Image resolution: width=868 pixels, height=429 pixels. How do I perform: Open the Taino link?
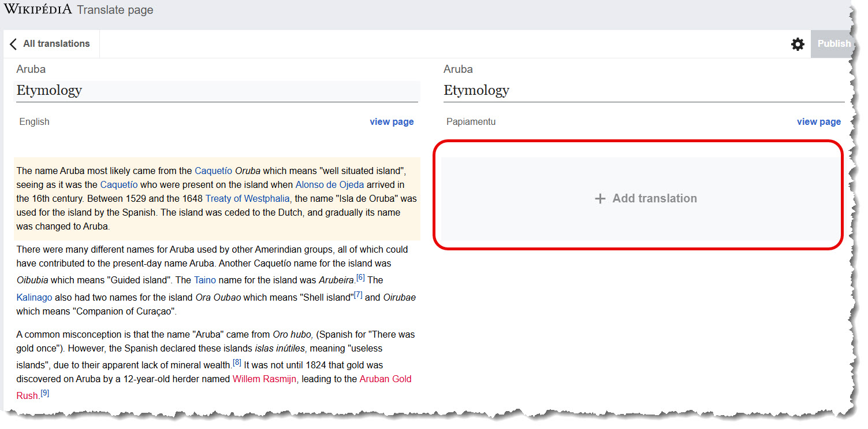point(205,280)
